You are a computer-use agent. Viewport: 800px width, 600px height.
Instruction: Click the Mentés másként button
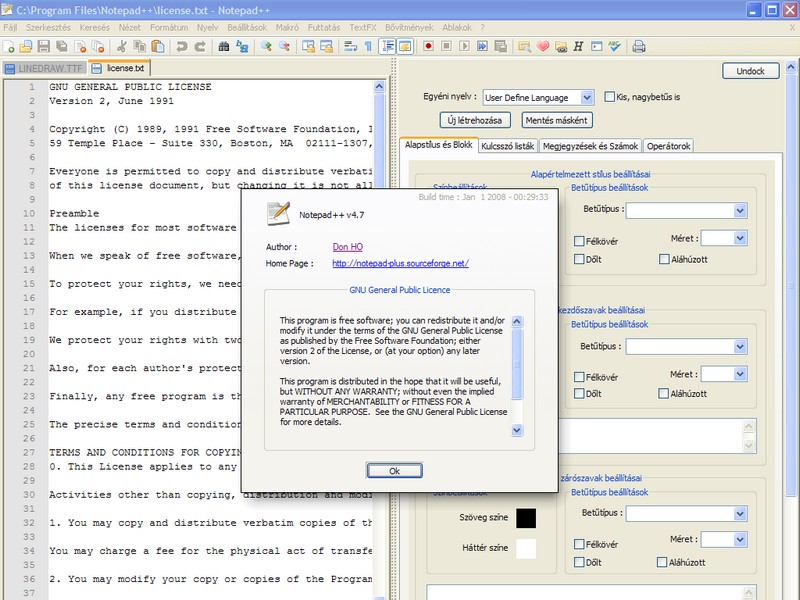click(x=557, y=120)
